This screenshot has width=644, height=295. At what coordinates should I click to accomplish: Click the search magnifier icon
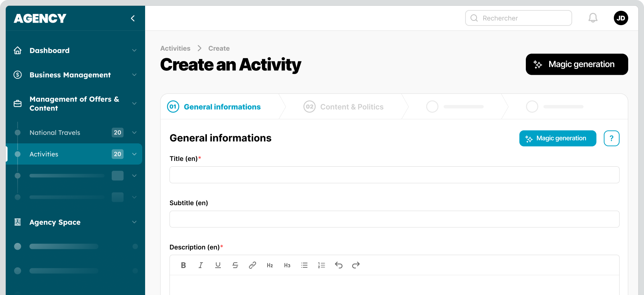(474, 18)
